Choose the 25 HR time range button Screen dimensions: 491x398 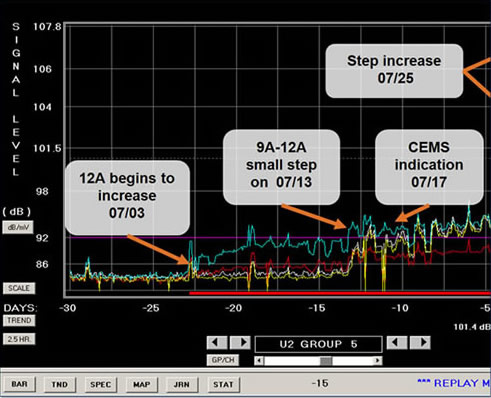point(19,339)
